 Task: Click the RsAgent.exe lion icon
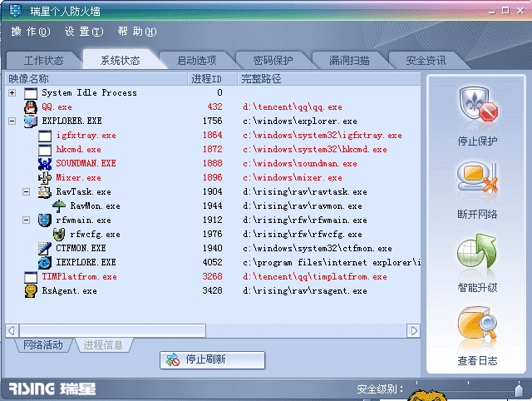pyautogui.click(x=31, y=291)
